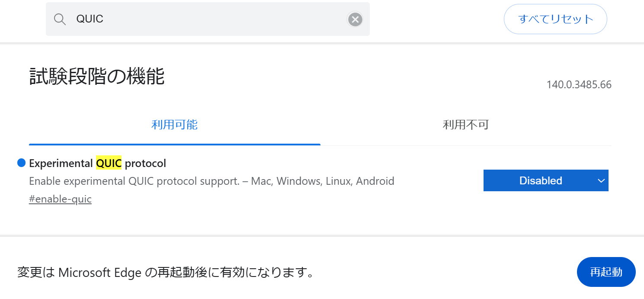Open the #enable-quic anchor link
The width and height of the screenshot is (644, 299).
pyautogui.click(x=60, y=199)
